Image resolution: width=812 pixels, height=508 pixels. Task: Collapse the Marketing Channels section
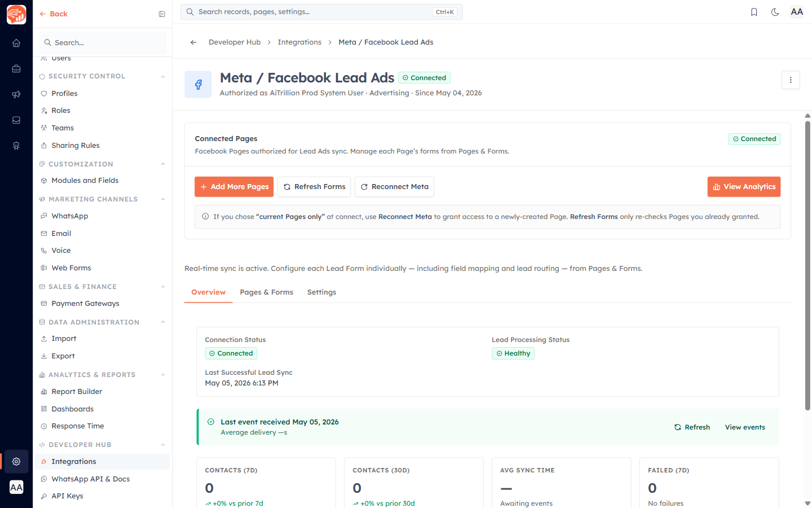163,199
